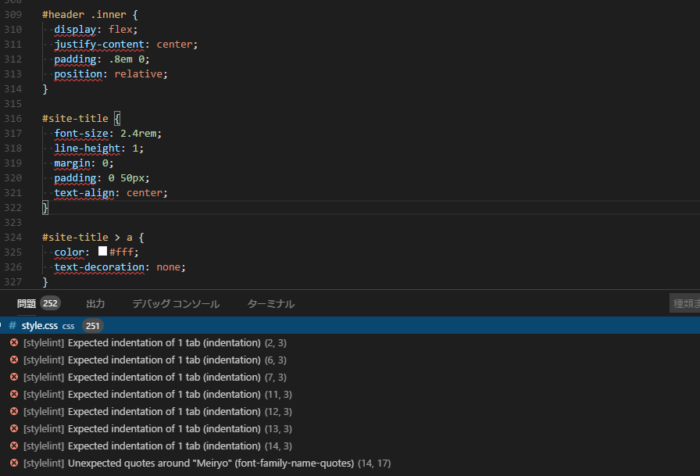Click the problems filter input field
The height and width of the screenshot is (476, 700).
[x=684, y=303]
